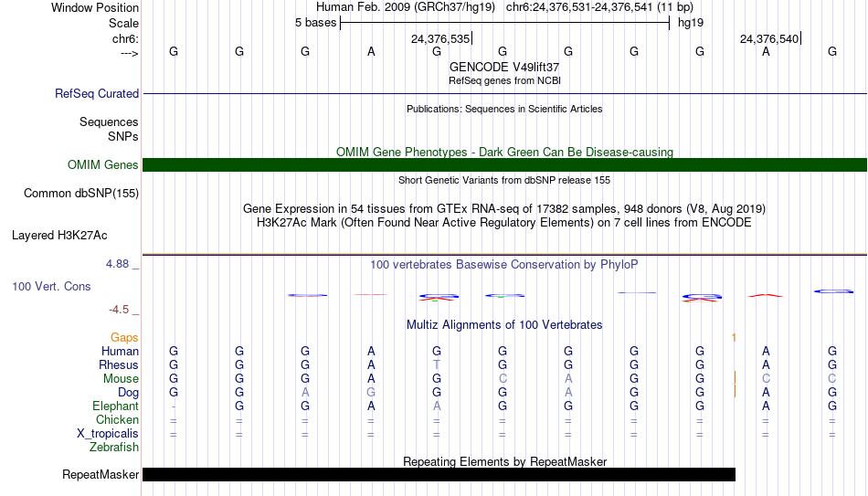Click Repeating Elements by RepeatMasker title
The width and height of the screenshot is (868, 496).
[x=504, y=461]
